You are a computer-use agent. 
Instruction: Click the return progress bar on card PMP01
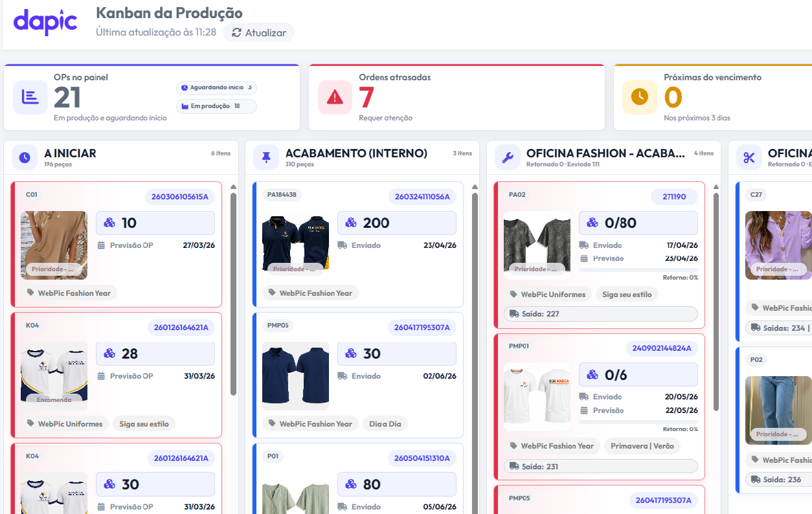(x=638, y=422)
